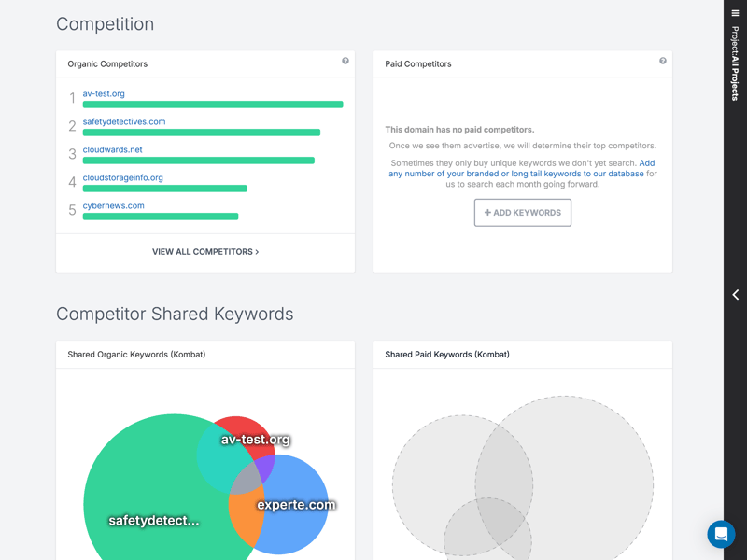Click the Paid Competitors help question icon
Screen dimensions: 747x560
pyautogui.click(x=663, y=61)
